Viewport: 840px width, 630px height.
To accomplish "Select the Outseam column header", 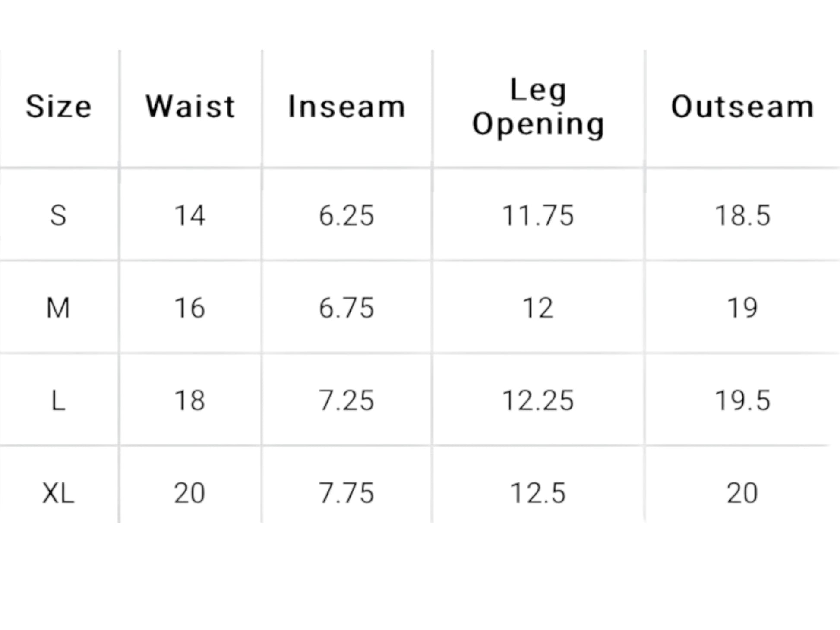I will (742, 106).
